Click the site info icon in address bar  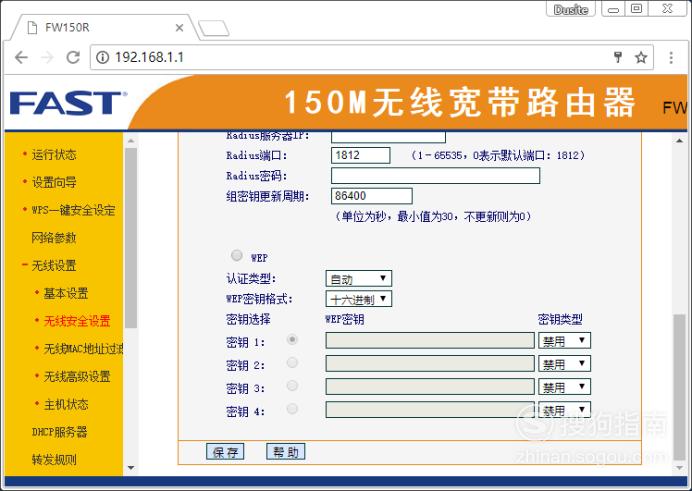tap(102, 57)
